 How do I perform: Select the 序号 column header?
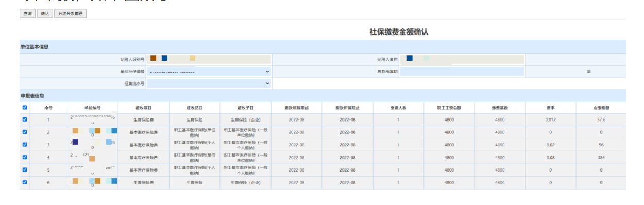point(48,108)
